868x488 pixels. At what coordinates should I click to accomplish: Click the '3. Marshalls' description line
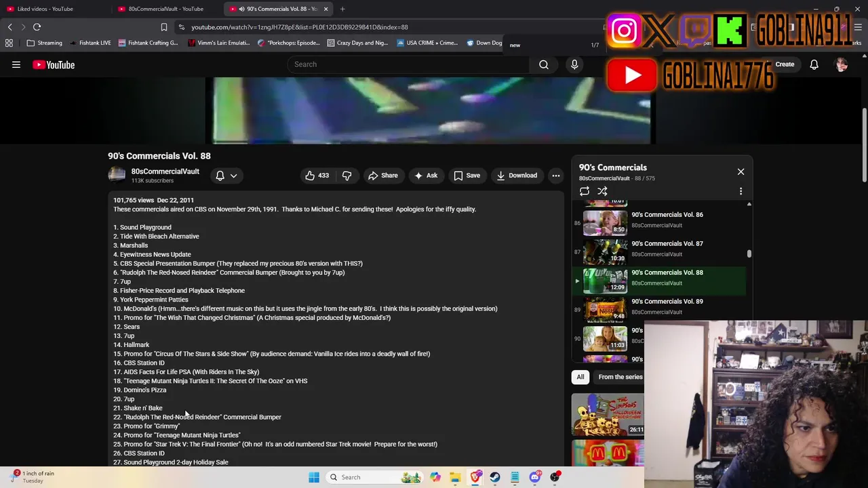click(x=130, y=245)
